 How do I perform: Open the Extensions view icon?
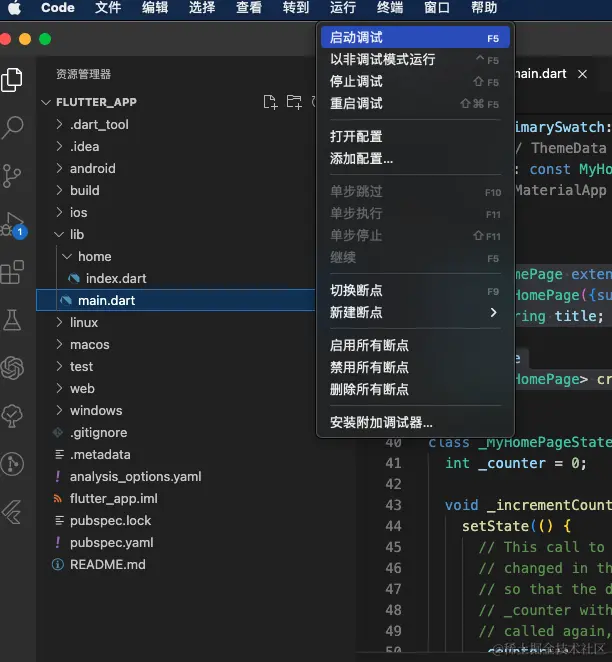12,272
